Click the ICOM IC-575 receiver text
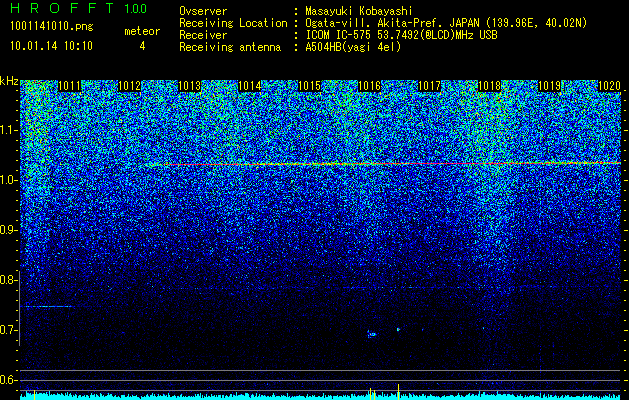The width and height of the screenshot is (629, 400). click(401, 35)
